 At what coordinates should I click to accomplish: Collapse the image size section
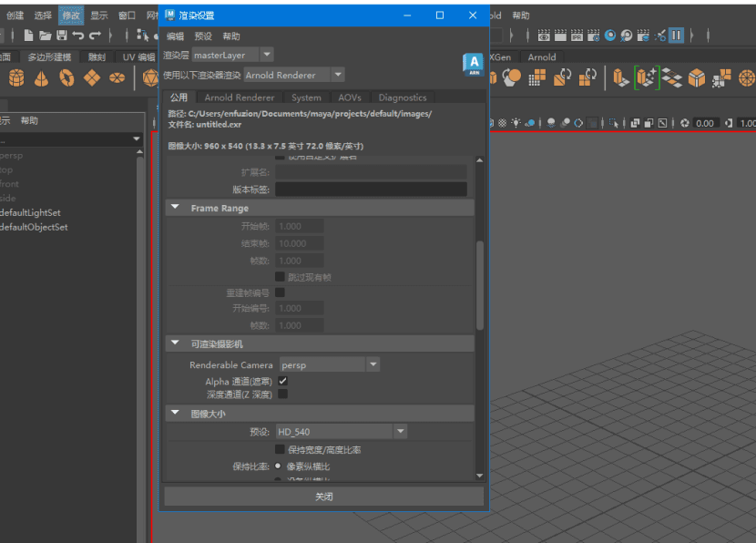(x=175, y=413)
